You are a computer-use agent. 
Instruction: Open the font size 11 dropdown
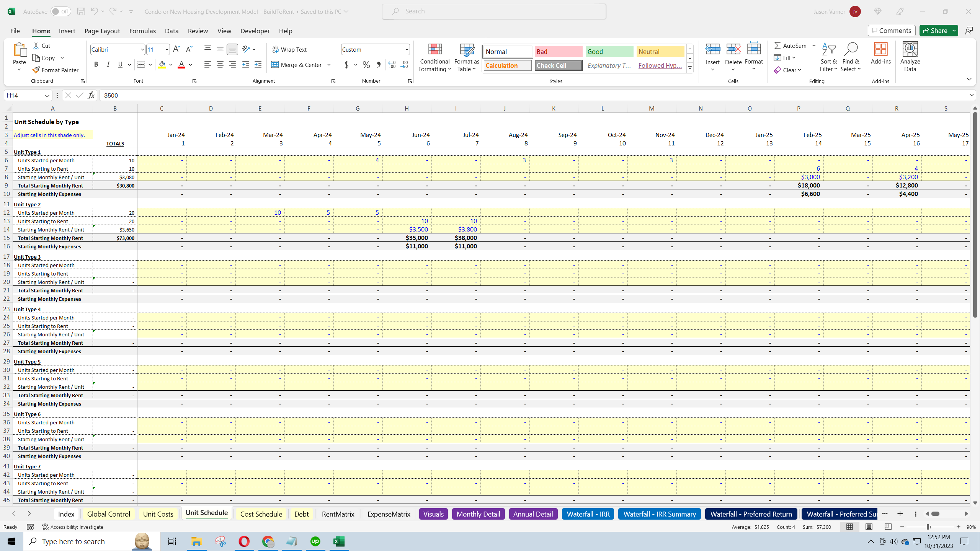click(x=167, y=49)
